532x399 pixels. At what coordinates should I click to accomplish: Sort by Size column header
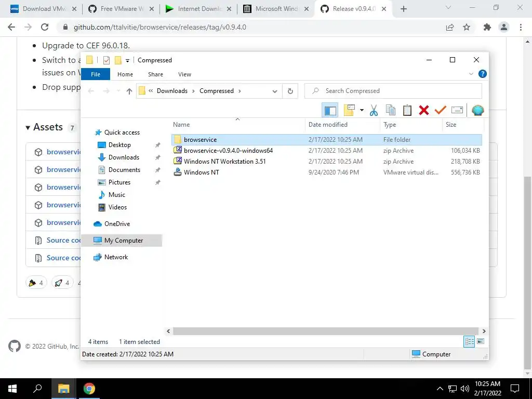[x=463, y=125]
